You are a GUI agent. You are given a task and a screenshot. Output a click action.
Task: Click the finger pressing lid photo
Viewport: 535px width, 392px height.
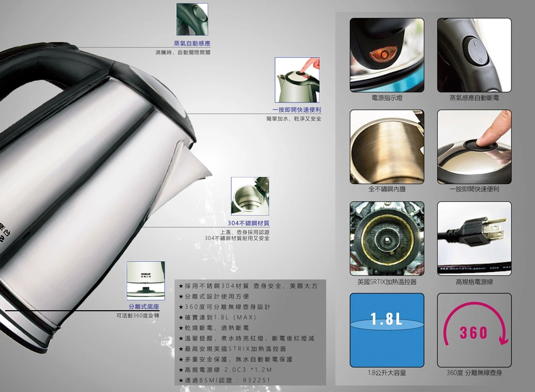click(x=474, y=147)
